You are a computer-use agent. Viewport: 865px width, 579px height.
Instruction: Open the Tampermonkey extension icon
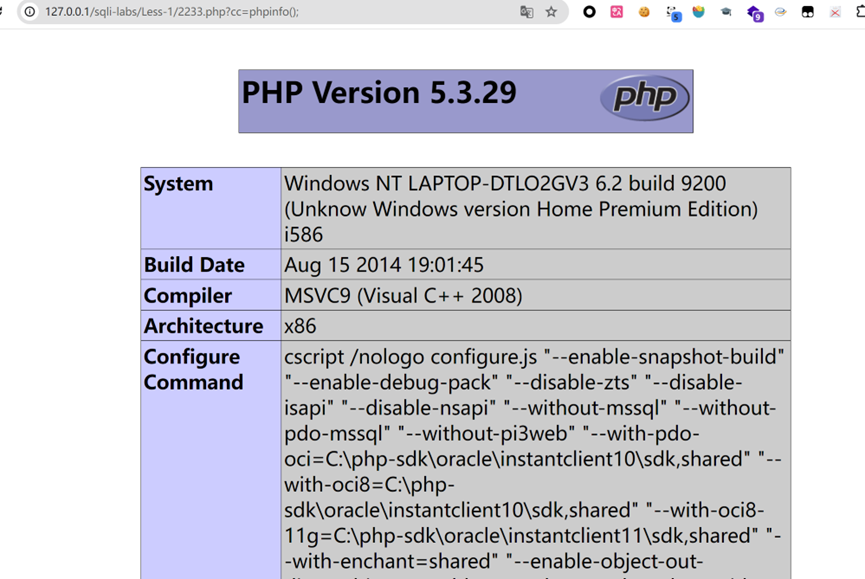tap(808, 12)
